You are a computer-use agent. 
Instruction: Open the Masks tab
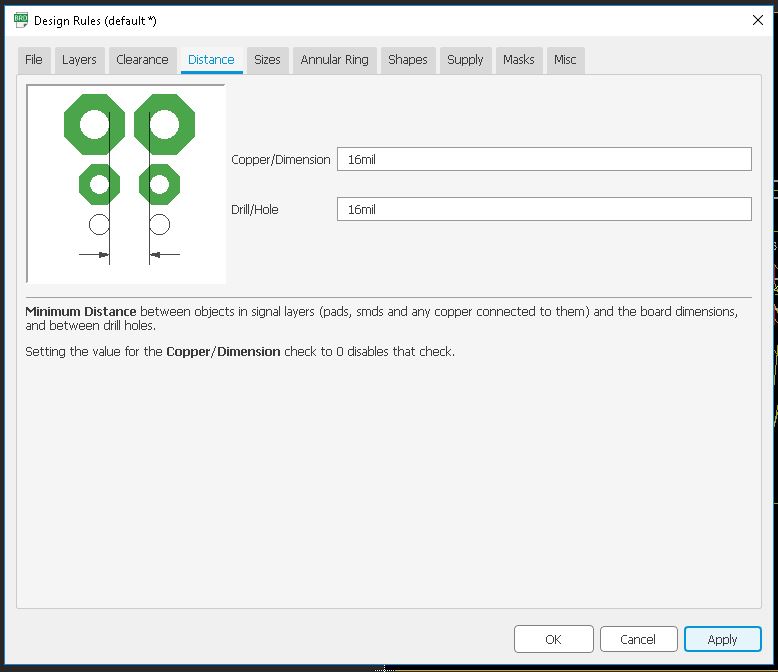click(x=518, y=60)
